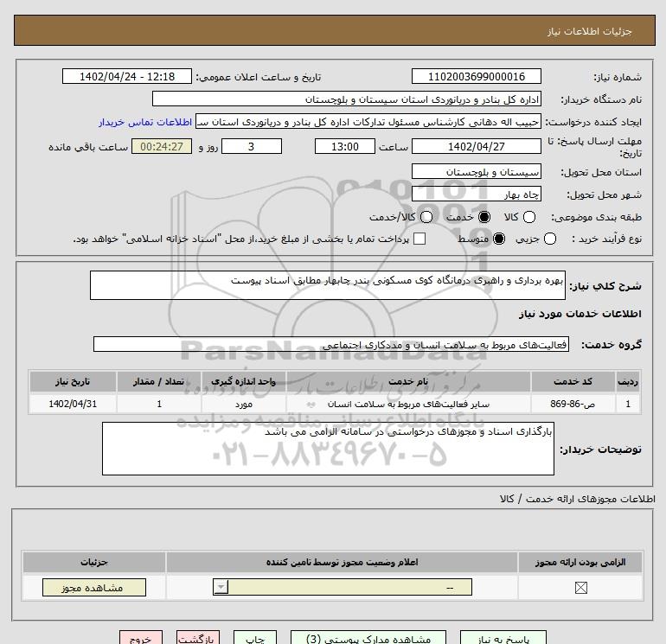Click the استان محل تحویل field
The height and width of the screenshot is (644, 666).
pyautogui.click(x=476, y=171)
